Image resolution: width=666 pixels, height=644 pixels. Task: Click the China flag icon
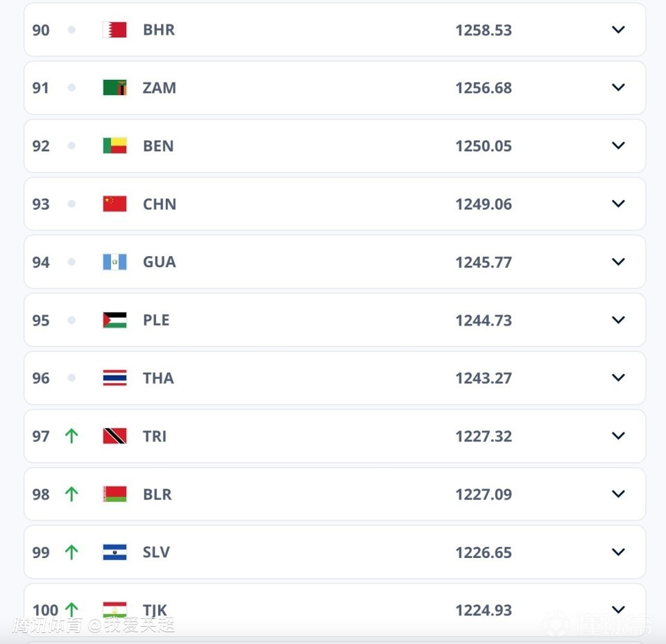(x=114, y=204)
